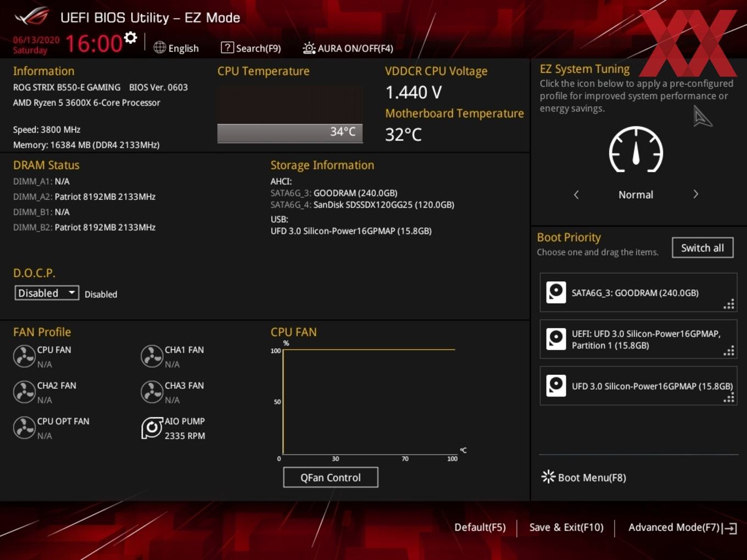Click the 06/13/2020 date text
This screenshot has width=747, height=560.
pyautogui.click(x=36, y=40)
